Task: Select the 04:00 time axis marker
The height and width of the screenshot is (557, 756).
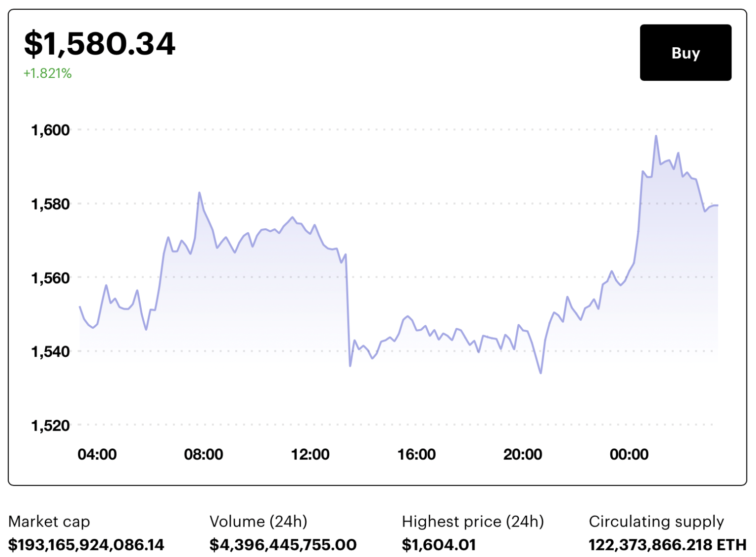Action: pyautogui.click(x=97, y=454)
